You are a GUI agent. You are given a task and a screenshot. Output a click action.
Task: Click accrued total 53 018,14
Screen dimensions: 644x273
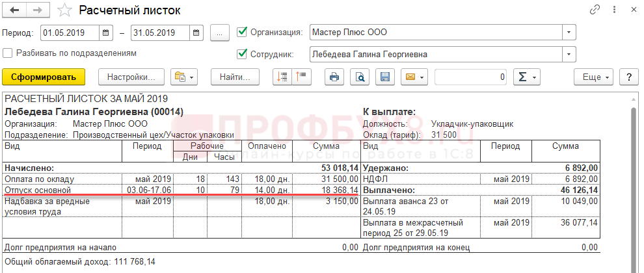(x=340, y=168)
